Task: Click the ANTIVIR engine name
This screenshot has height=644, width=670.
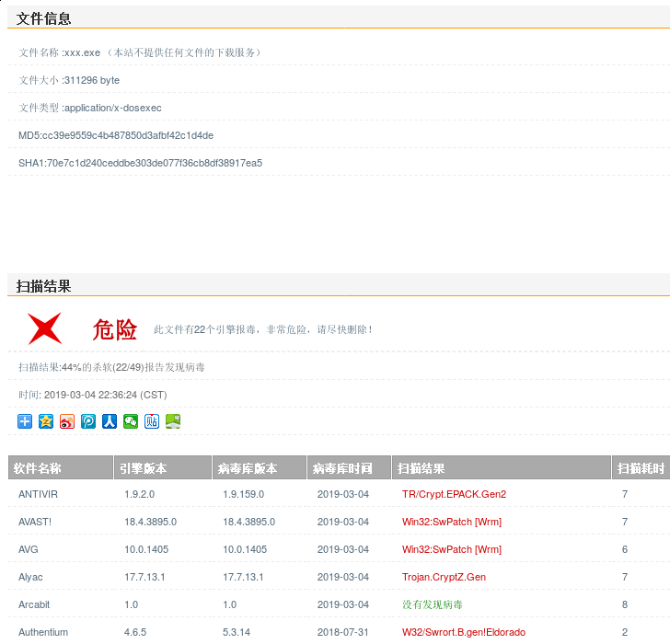Action: click(x=38, y=494)
